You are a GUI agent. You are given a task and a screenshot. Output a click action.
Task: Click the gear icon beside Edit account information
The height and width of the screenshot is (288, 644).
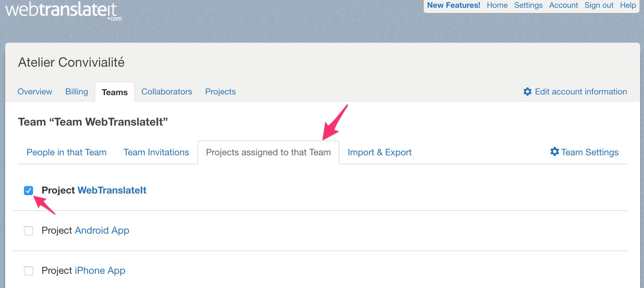point(527,92)
